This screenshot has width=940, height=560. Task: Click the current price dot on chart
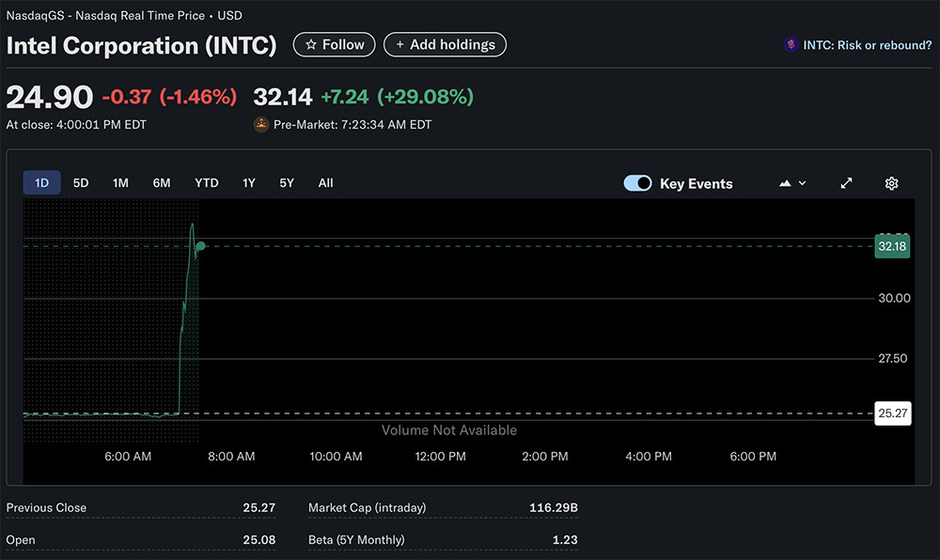pyautogui.click(x=201, y=246)
